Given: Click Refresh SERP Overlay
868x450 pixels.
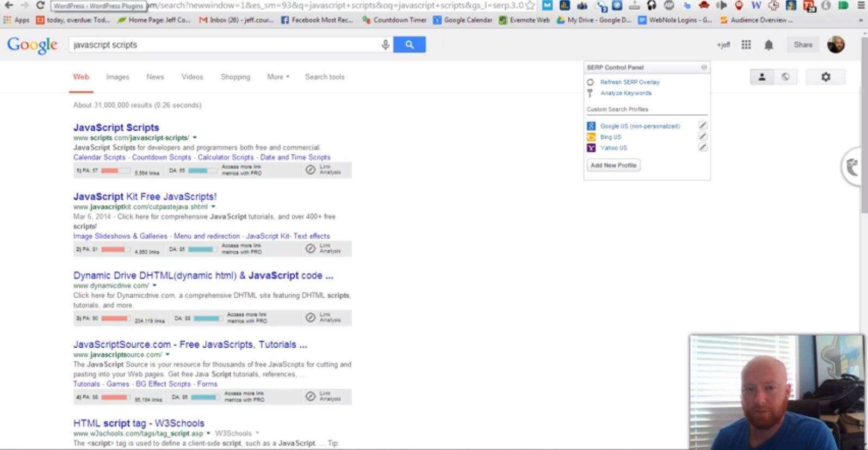Looking at the screenshot, I should (630, 82).
